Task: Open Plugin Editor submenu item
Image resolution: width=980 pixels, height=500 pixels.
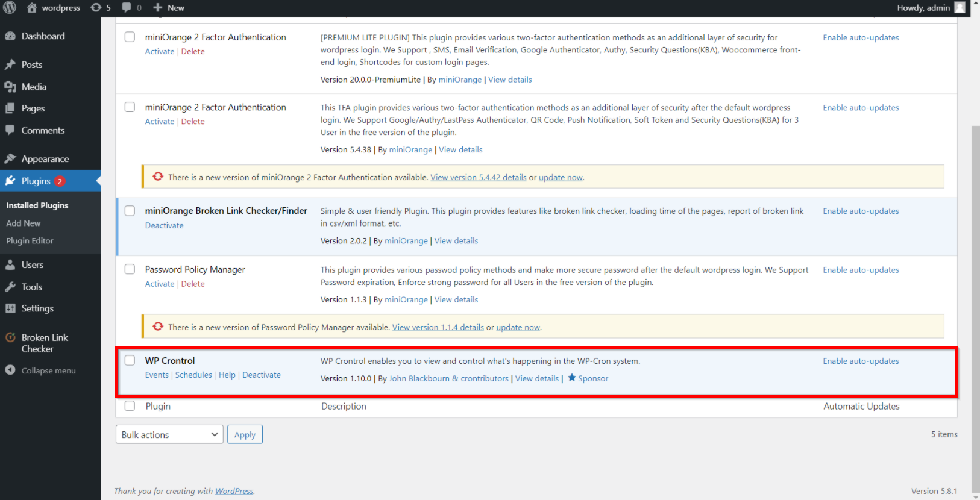Action: pyautogui.click(x=30, y=240)
